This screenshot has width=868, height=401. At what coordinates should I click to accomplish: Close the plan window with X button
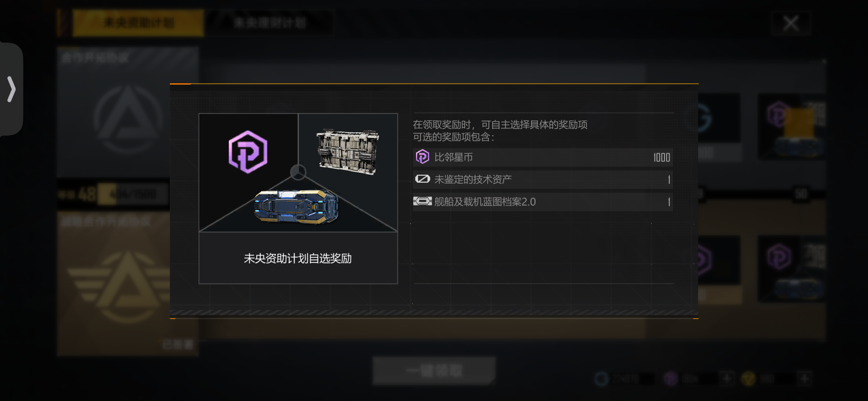pos(790,23)
